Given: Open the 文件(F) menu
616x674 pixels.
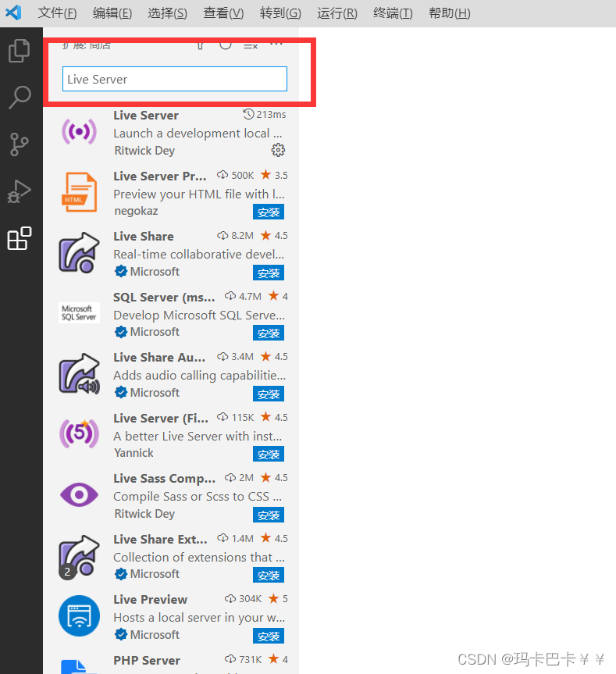Looking at the screenshot, I should tap(57, 13).
